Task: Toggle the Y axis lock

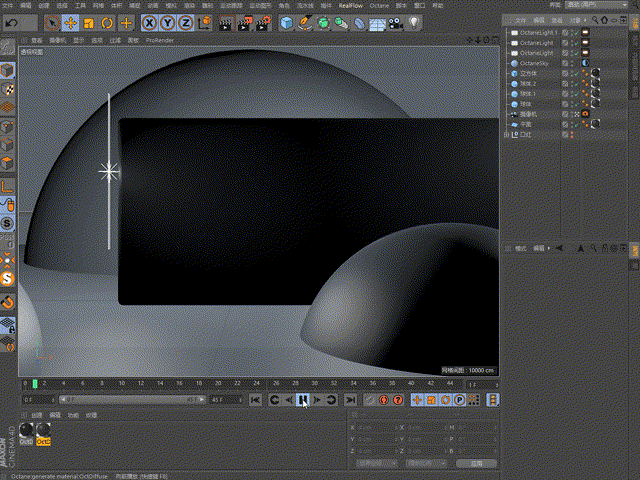Action: (x=167, y=23)
